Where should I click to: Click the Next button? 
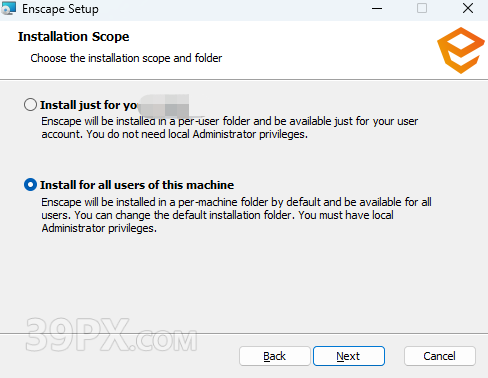pyautogui.click(x=349, y=356)
